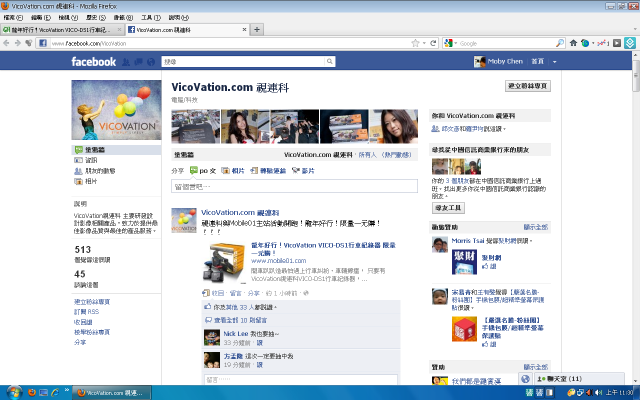Click the Google search magnifier icon
The image size is (640, 400).
click(560, 43)
